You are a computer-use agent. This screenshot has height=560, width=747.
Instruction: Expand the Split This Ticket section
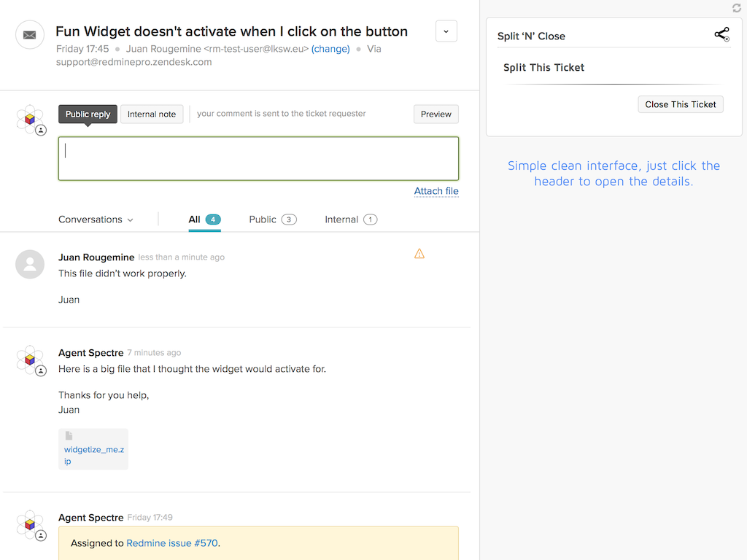[x=543, y=67]
